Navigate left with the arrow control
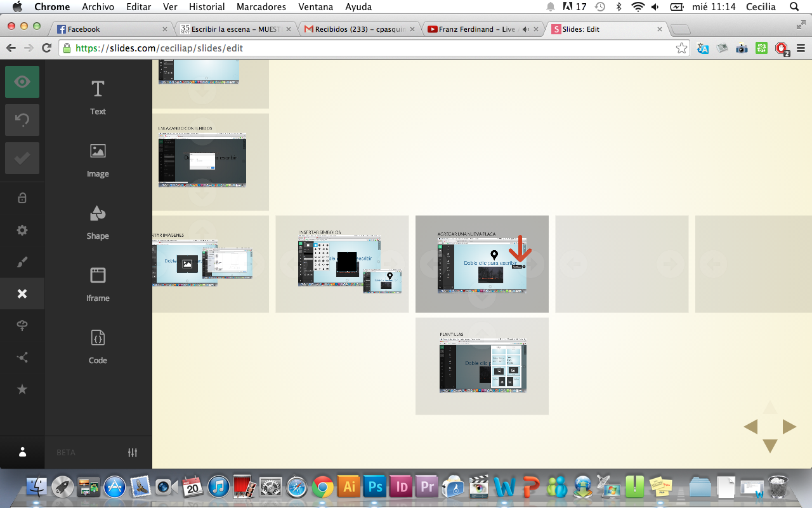The width and height of the screenshot is (812, 508). (x=750, y=427)
